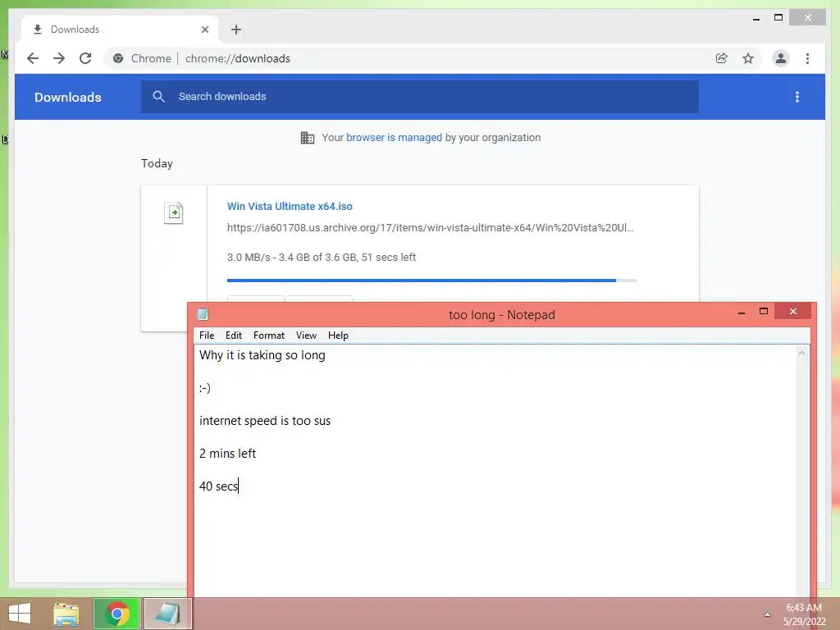Click the ':-)' line in Notepad
This screenshot has width=840, height=630.
[x=204, y=388]
